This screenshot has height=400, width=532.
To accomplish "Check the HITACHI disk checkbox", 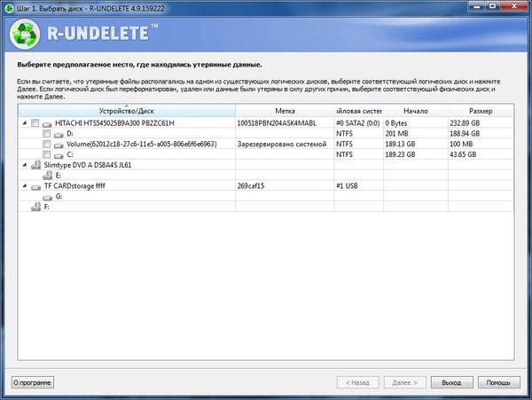I will click(35, 123).
